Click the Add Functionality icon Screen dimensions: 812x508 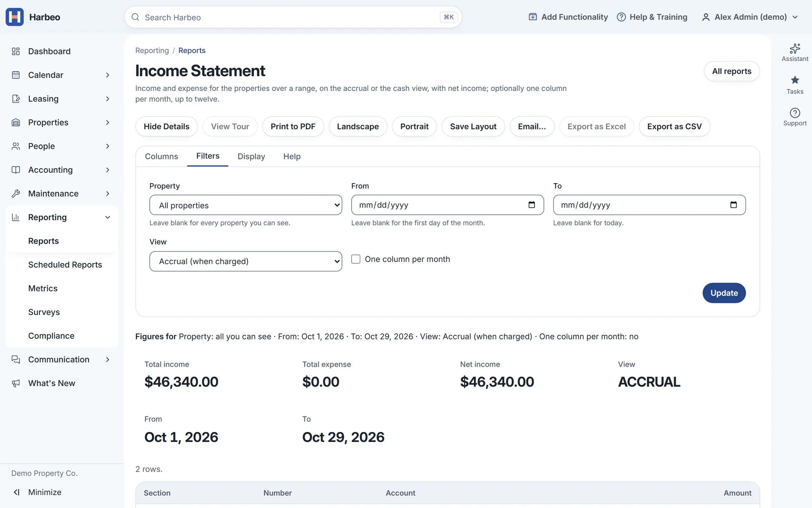[533, 17]
